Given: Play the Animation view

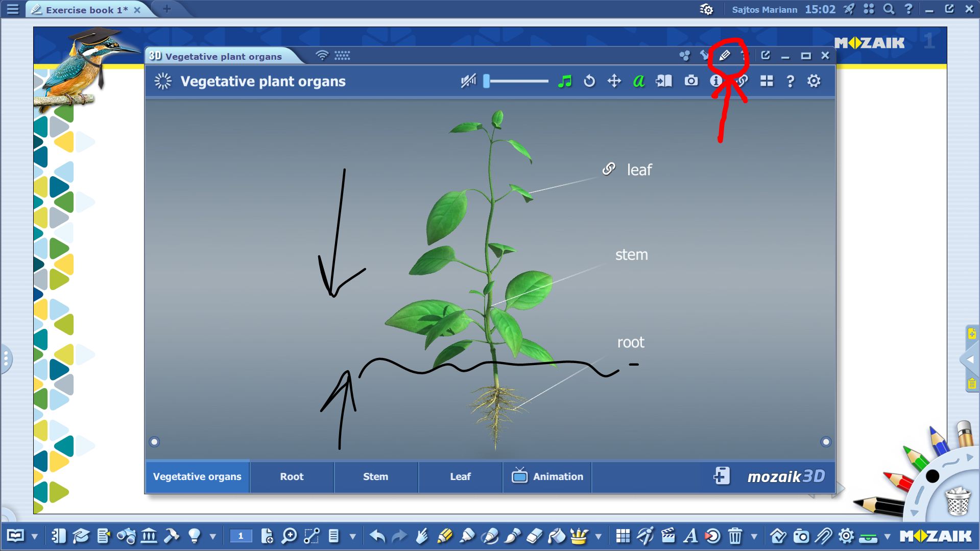Looking at the screenshot, I should tap(547, 476).
